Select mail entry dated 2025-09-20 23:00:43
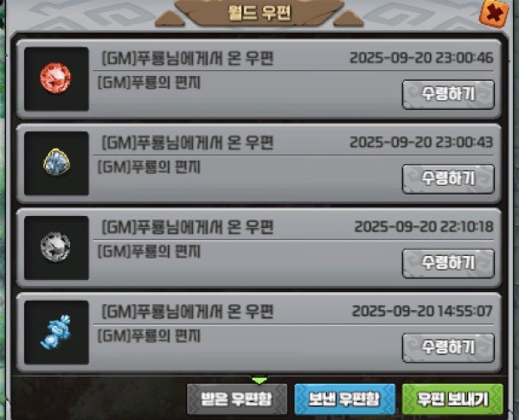This screenshot has height=420, width=519. [259, 163]
